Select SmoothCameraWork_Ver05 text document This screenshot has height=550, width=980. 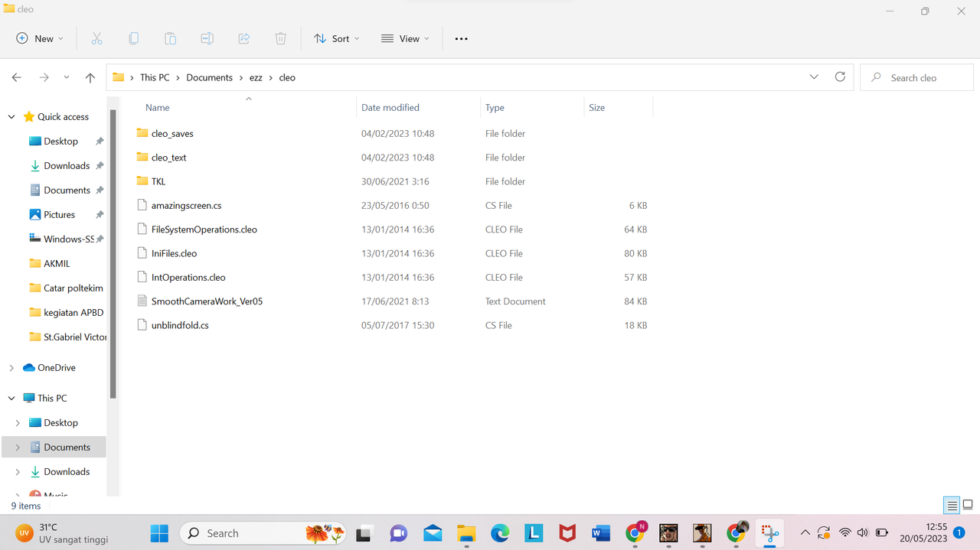(x=207, y=301)
